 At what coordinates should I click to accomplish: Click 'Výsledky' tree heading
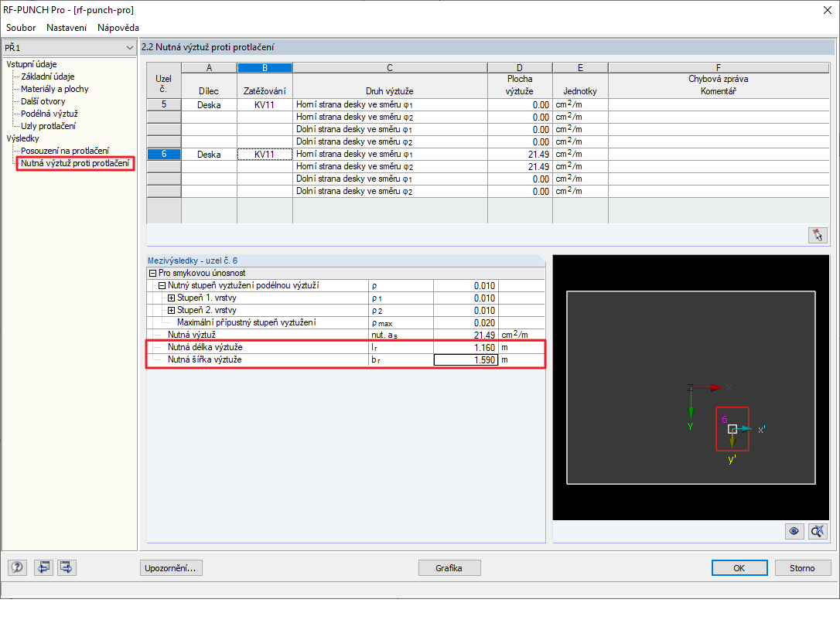(22, 138)
